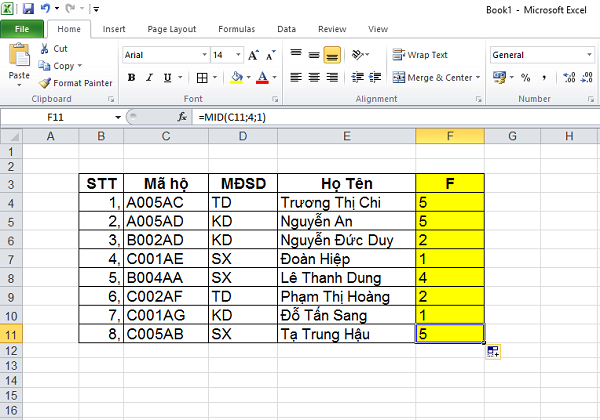Viewport: 600px width, 420px height.
Task: Click the Insert Function fx icon
Action: point(182,117)
